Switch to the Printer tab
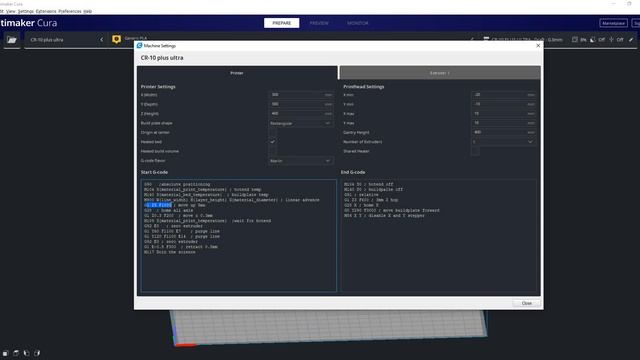Viewport: 640px width, 360px height. [237, 73]
